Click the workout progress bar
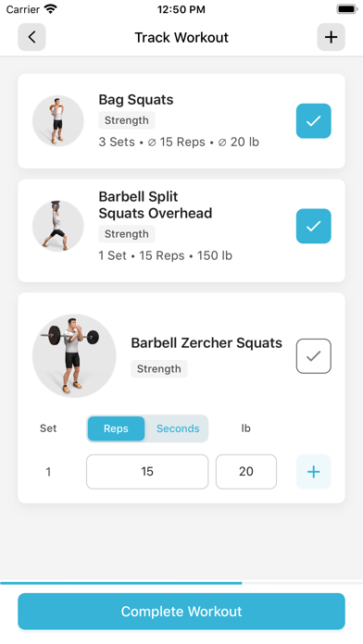 click(x=181, y=583)
